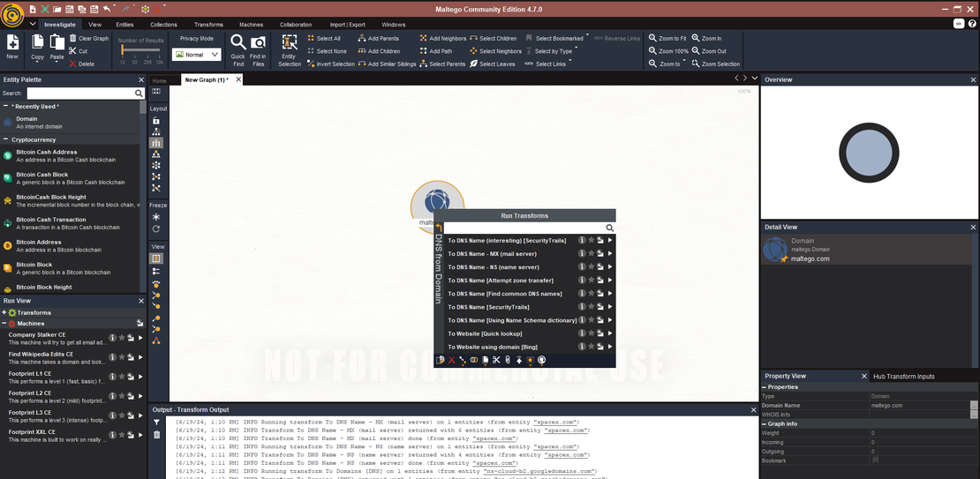Favorite To DNS Name [SecurityTrails] star
Image resolution: width=980 pixels, height=479 pixels.
pyautogui.click(x=592, y=307)
